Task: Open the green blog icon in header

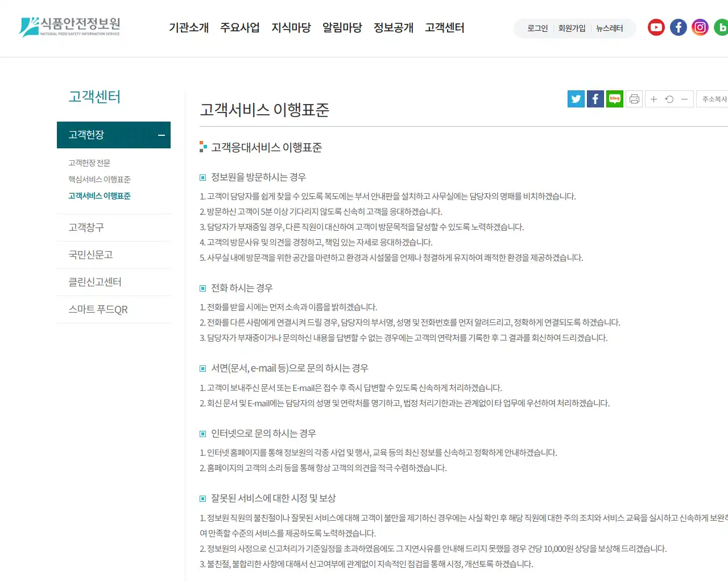Action: (x=721, y=27)
